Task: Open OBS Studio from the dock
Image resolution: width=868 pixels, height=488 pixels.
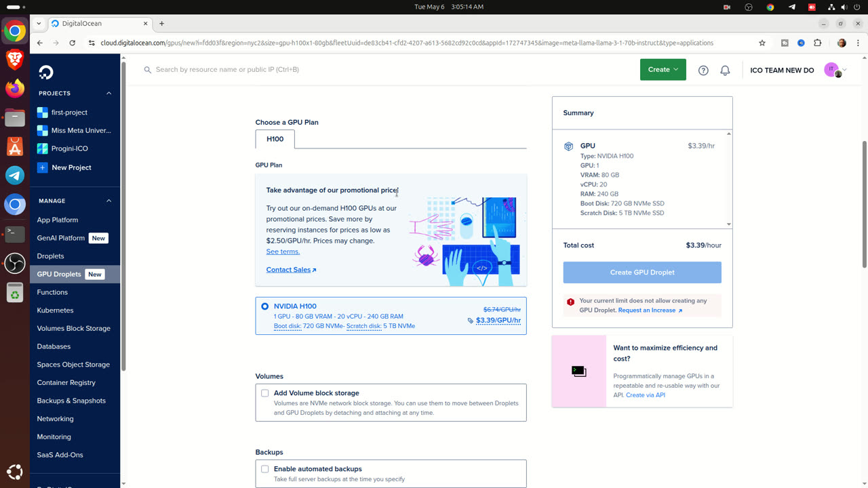Action: [15, 263]
